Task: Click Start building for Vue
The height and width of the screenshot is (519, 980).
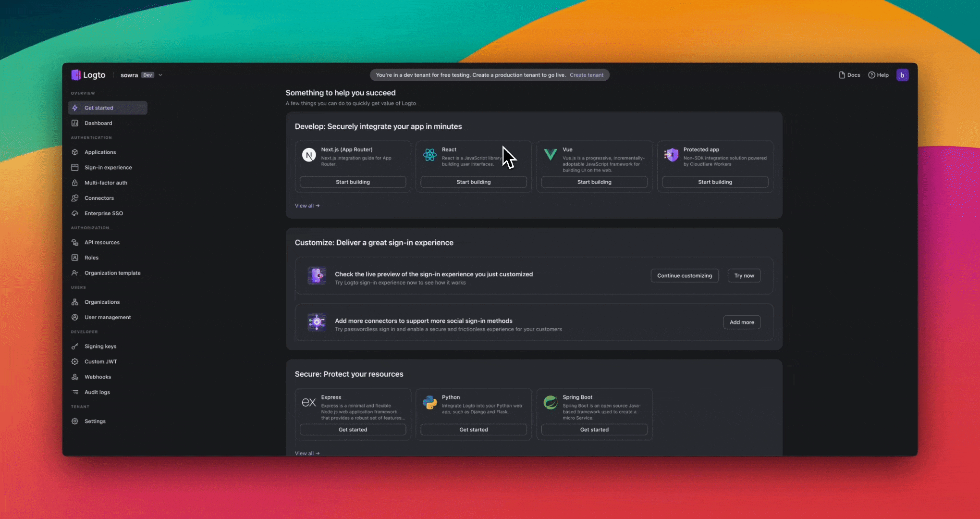Action: click(594, 182)
